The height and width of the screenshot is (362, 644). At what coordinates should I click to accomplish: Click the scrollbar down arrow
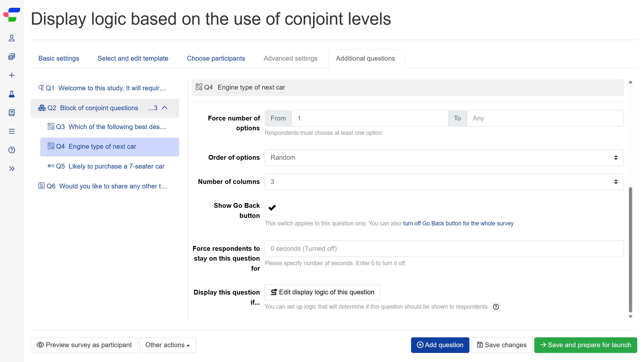[x=630, y=316]
